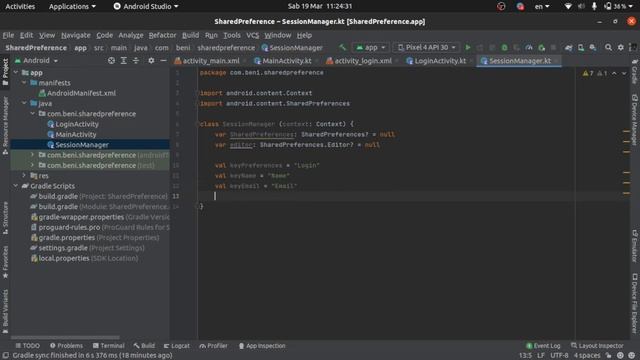Expand the res folder

(24, 176)
